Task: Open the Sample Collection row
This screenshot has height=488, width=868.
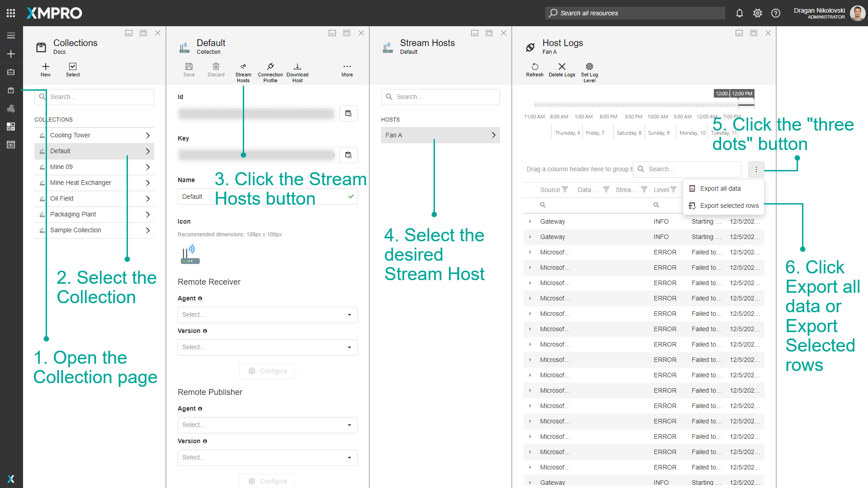Action: pos(94,230)
